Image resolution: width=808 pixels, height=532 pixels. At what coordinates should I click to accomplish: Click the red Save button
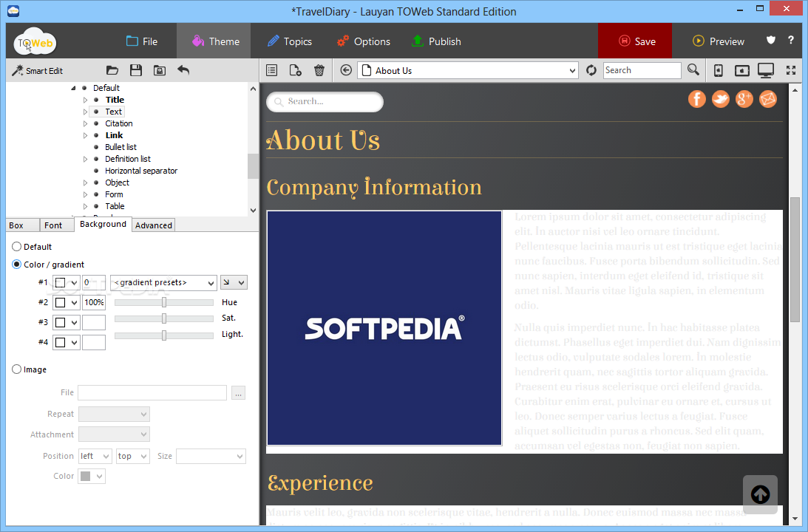tap(635, 41)
